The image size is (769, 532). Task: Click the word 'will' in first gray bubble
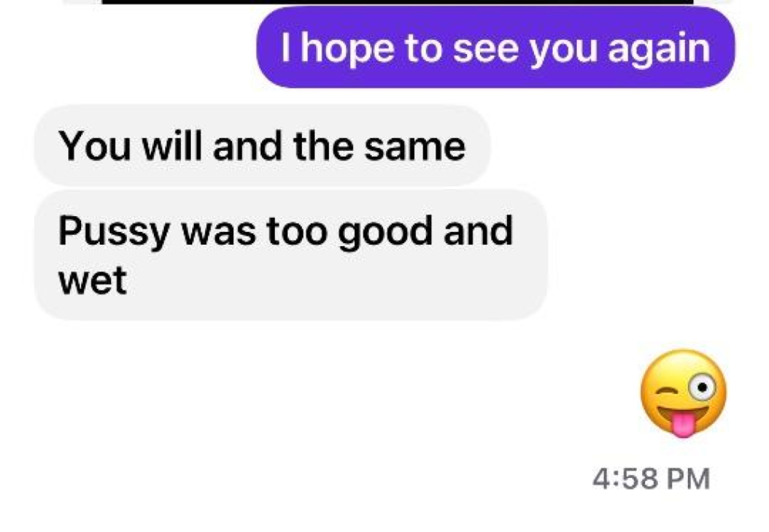click(x=172, y=146)
